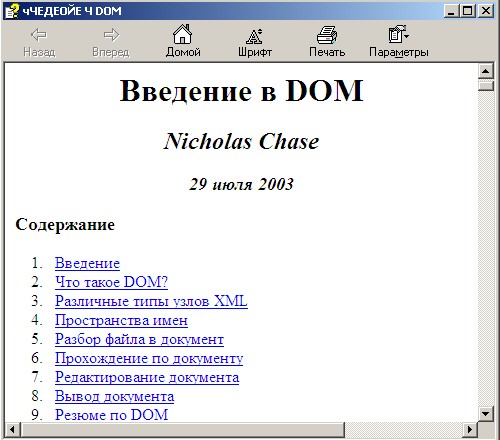Open the Что такое DOM? link
The height and width of the screenshot is (440, 500).
111,282
